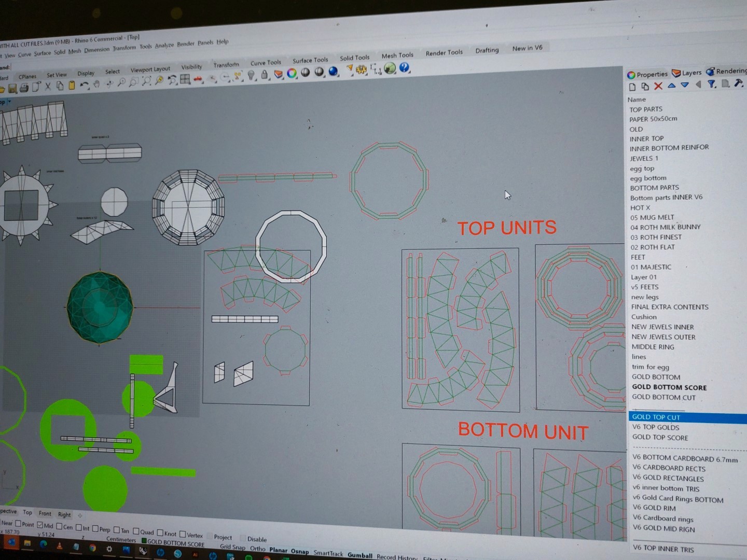Move layer up with the blue up triangle
Image resolution: width=747 pixels, height=560 pixels.
tap(672, 86)
